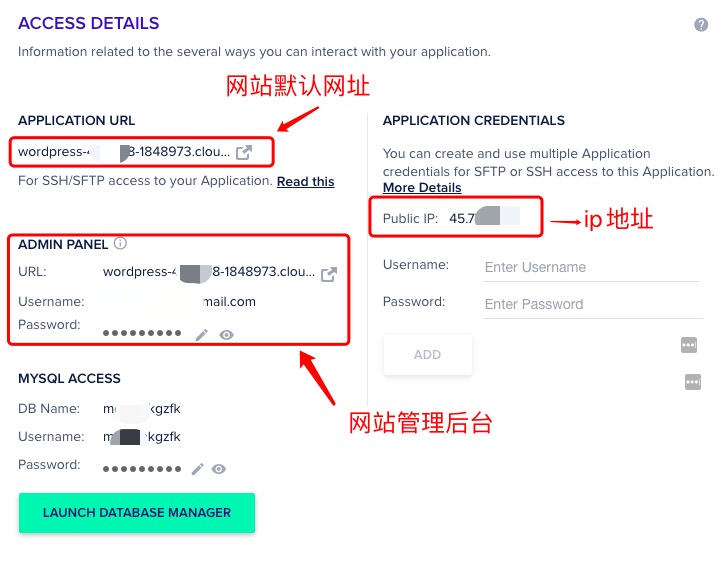Click the APPLICATION CREDENTIALS heading
The image size is (721, 570).
click(474, 120)
